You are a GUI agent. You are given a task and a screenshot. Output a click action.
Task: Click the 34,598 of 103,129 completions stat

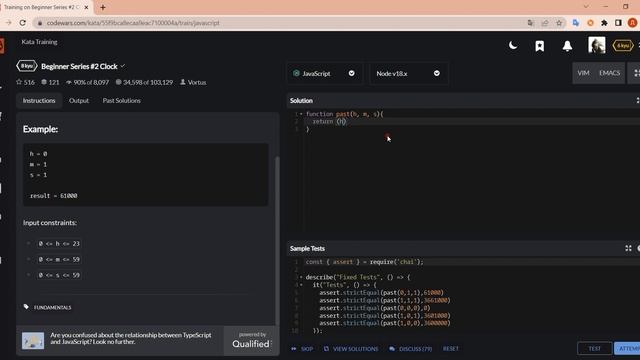pyautogui.click(x=144, y=82)
